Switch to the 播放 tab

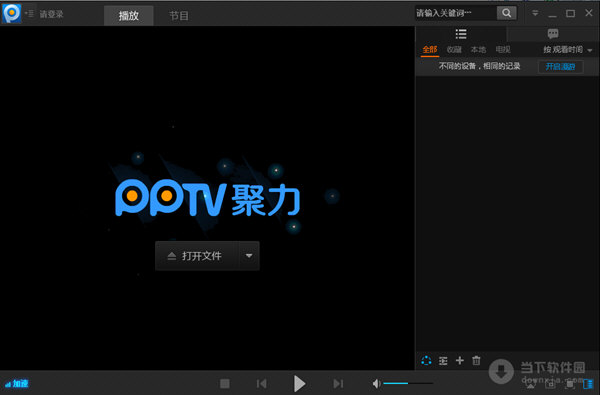pyautogui.click(x=129, y=16)
